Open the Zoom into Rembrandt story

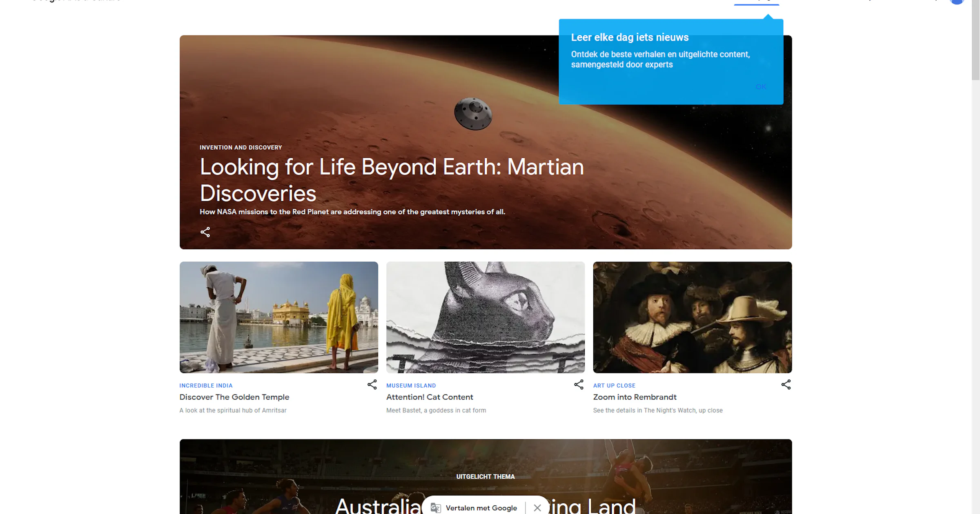(x=635, y=397)
